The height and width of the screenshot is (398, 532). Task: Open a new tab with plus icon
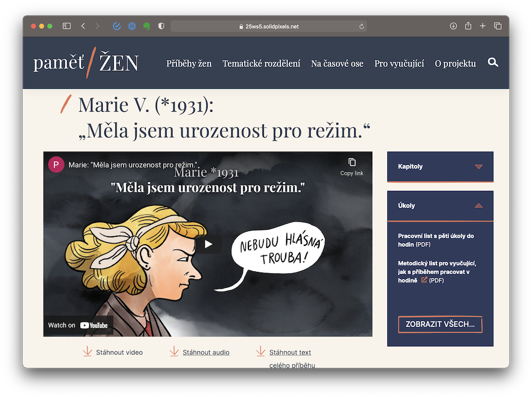tap(483, 26)
